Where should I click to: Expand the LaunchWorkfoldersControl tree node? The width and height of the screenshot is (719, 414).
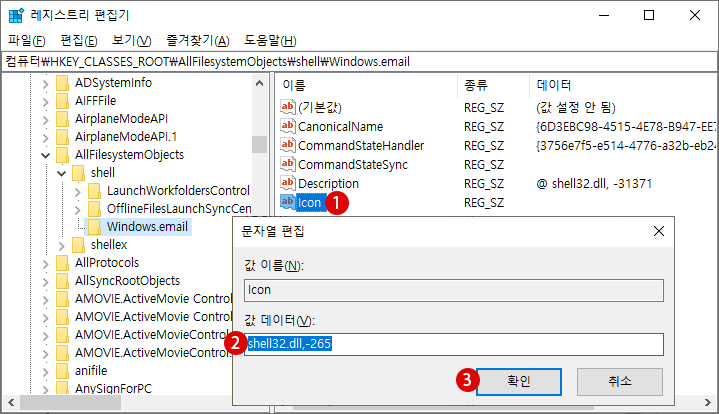coord(77,192)
